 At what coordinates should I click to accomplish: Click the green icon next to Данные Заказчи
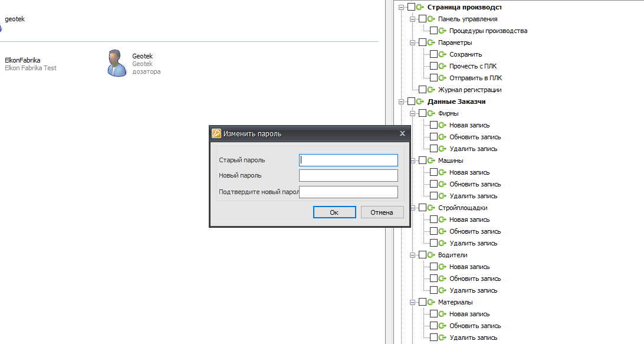click(x=420, y=101)
